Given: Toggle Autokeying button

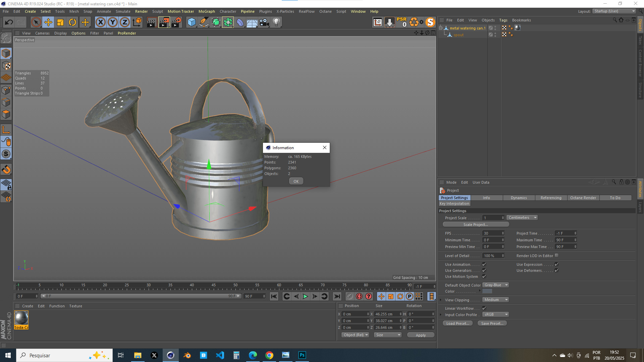Looking at the screenshot, I should [359, 296].
